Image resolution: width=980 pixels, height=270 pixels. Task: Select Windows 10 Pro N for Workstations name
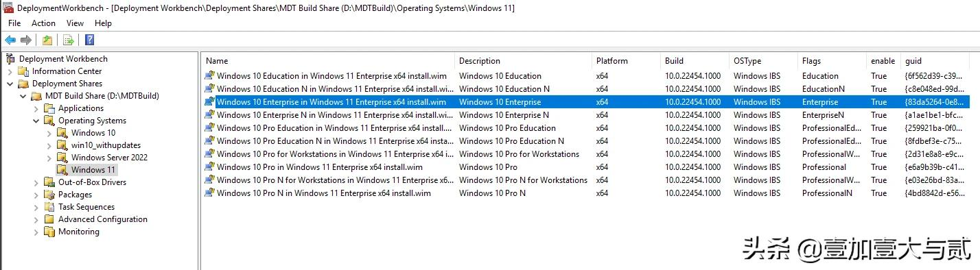coord(335,180)
